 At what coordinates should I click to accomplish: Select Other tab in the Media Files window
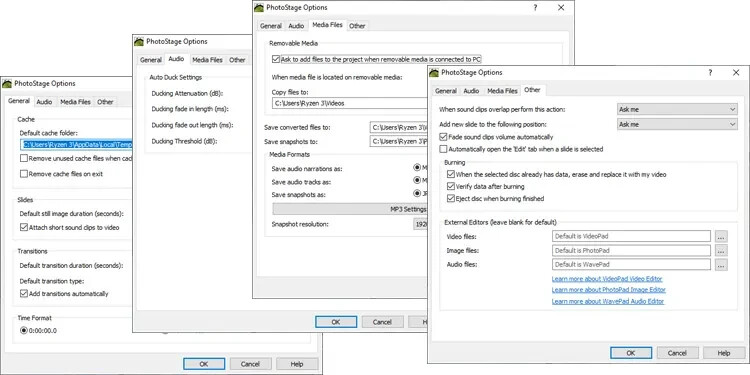(357, 26)
